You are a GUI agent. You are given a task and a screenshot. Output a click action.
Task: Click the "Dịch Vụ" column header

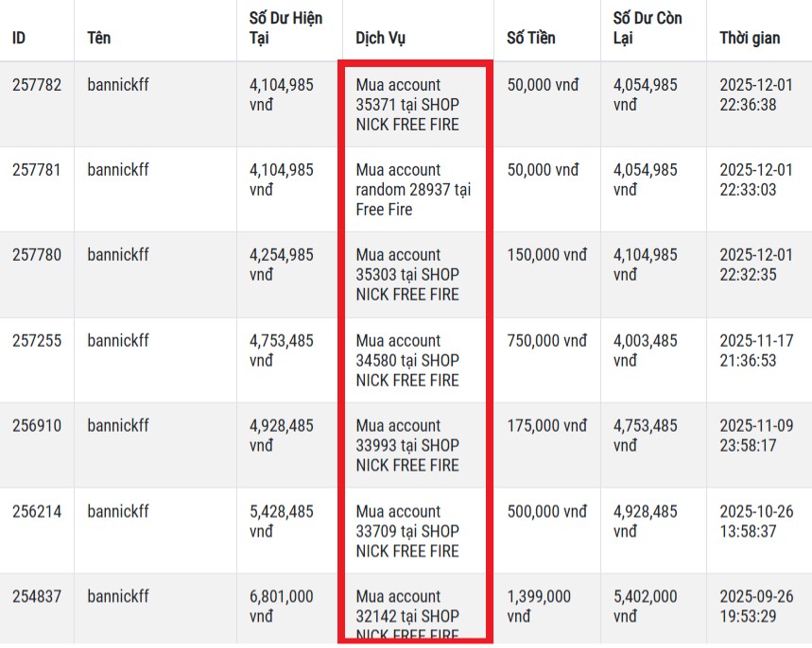tap(381, 39)
